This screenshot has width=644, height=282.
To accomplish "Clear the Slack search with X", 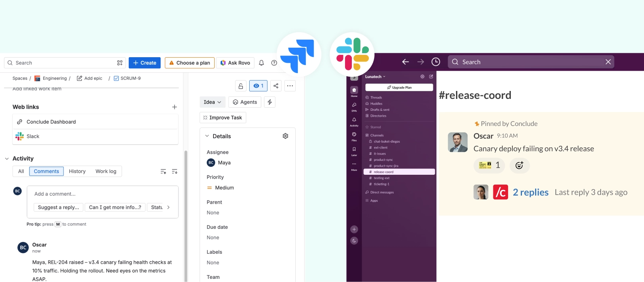I will [608, 62].
